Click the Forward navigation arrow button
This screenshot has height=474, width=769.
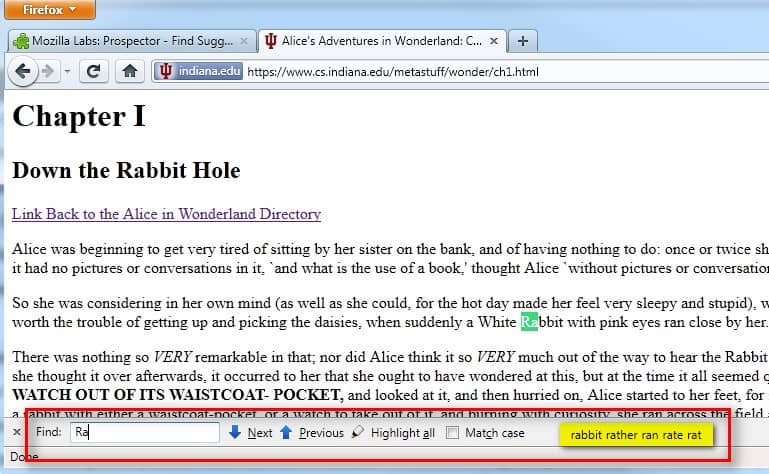point(47,71)
